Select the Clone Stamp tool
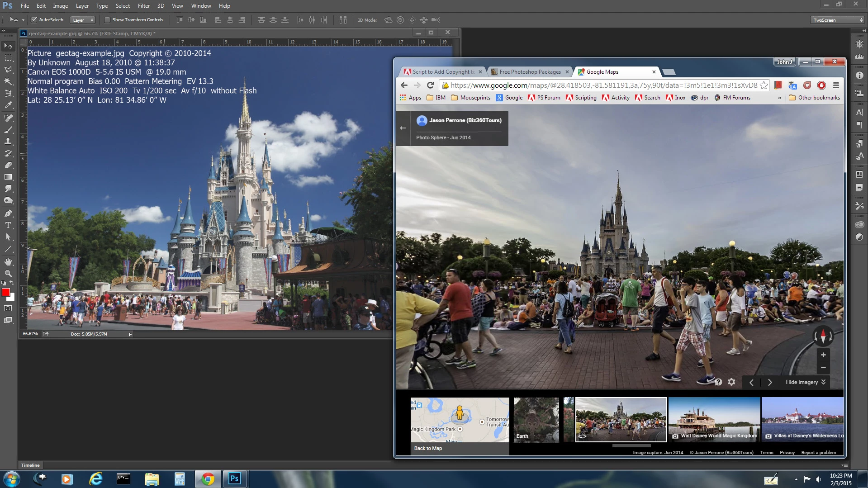The height and width of the screenshot is (488, 868). pyautogui.click(x=8, y=142)
